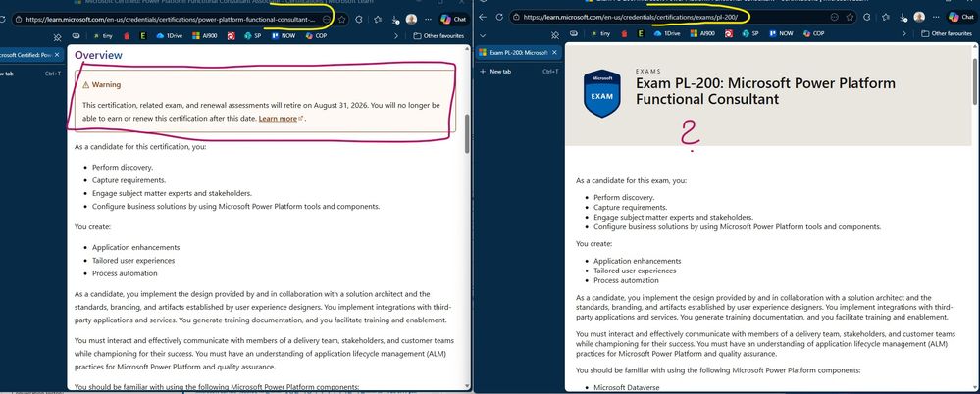Expand favorites overflow chevron in left window
The width and height of the screenshot is (980, 394).
[x=395, y=35]
